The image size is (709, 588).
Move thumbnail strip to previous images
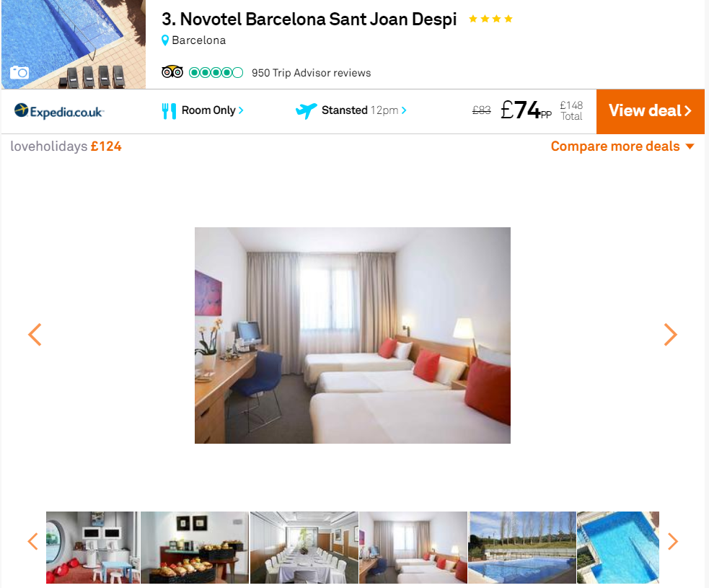point(32,541)
